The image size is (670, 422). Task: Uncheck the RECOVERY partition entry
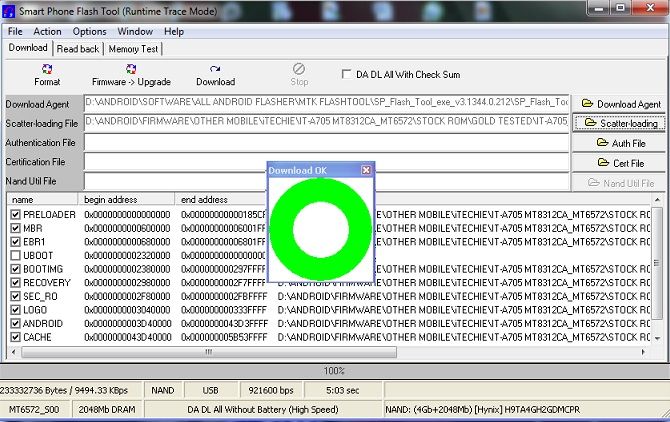[15, 283]
